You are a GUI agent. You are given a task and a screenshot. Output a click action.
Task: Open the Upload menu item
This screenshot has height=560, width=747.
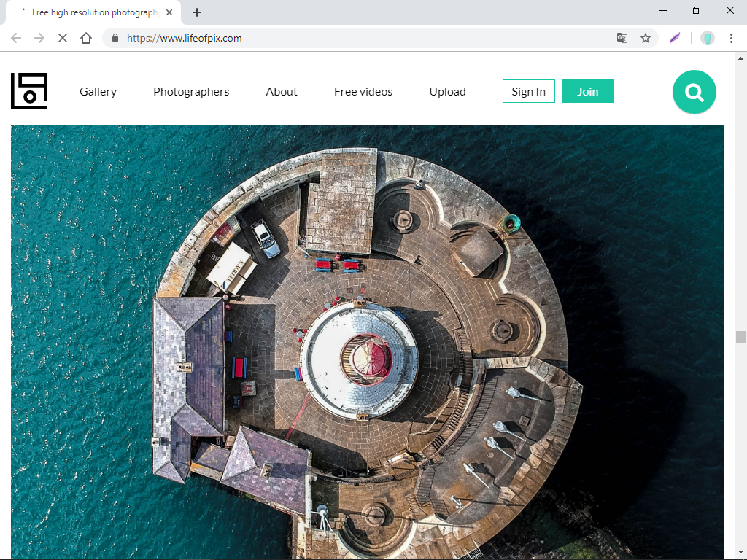(447, 91)
